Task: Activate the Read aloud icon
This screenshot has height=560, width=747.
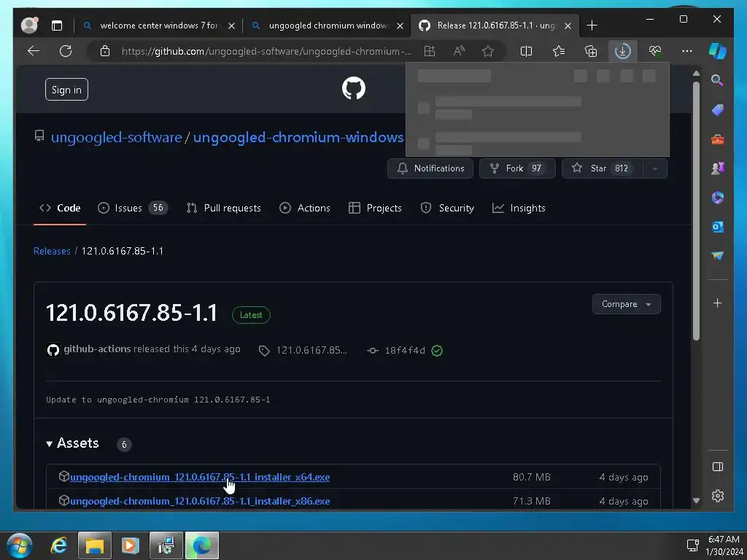Action: [x=459, y=52]
